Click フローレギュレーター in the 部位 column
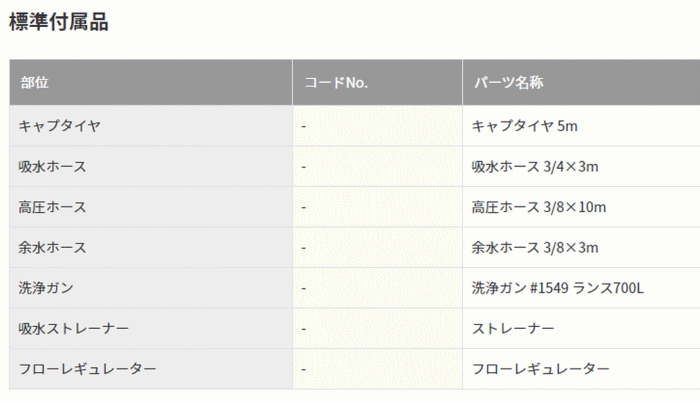This screenshot has height=401, width=700. point(87,369)
